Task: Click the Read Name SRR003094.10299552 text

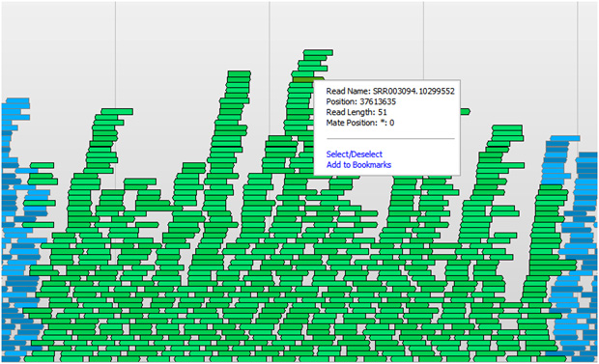Action: click(x=390, y=91)
